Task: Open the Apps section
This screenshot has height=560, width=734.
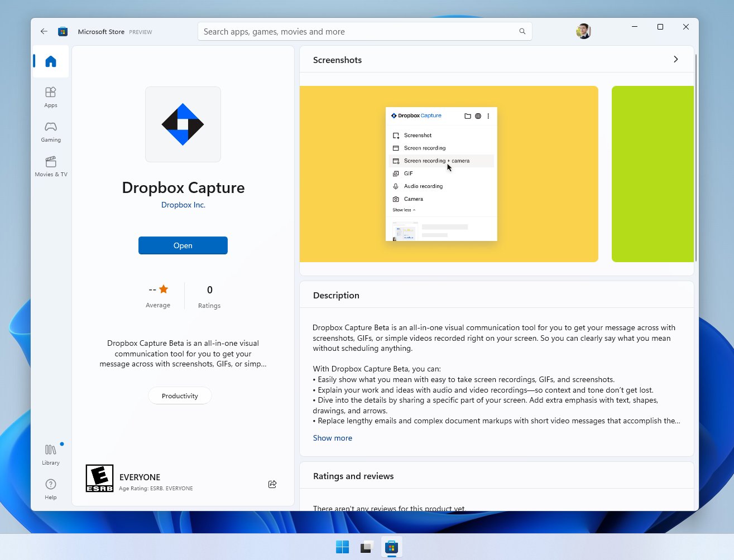Action: [x=51, y=97]
